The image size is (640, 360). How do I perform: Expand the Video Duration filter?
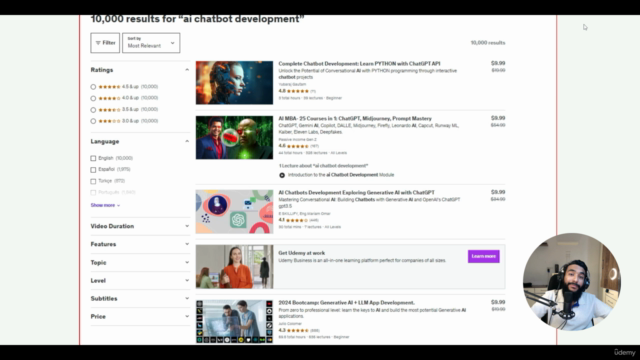click(140, 226)
